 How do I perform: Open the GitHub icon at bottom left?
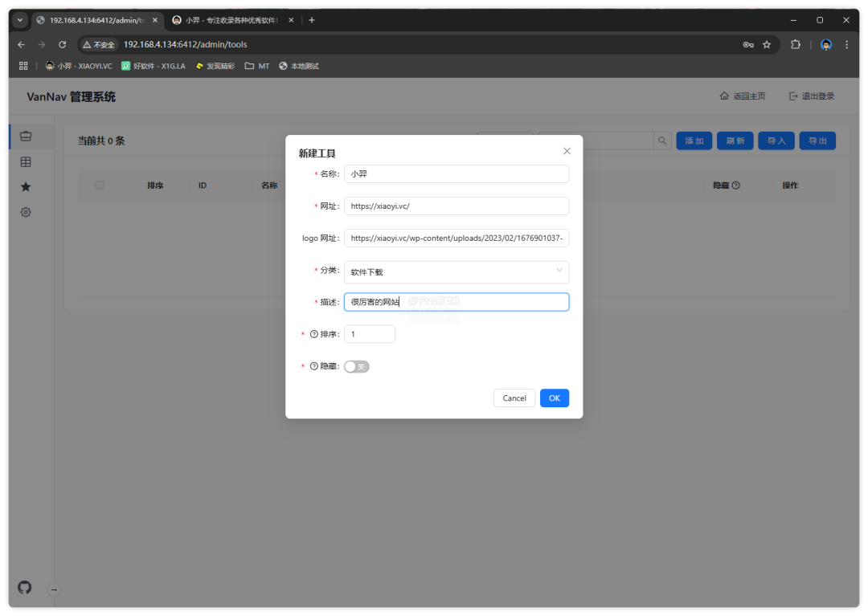[x=25, y=587]
